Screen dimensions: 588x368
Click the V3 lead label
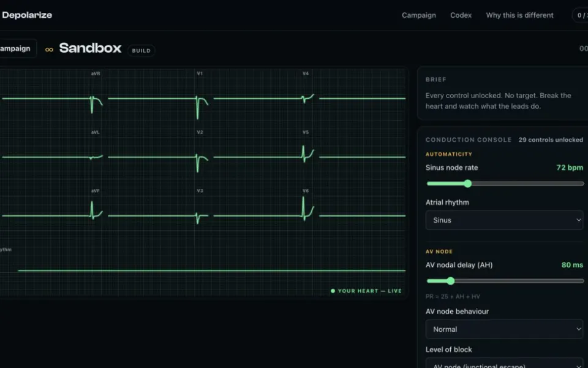click(x=200, y=191)
